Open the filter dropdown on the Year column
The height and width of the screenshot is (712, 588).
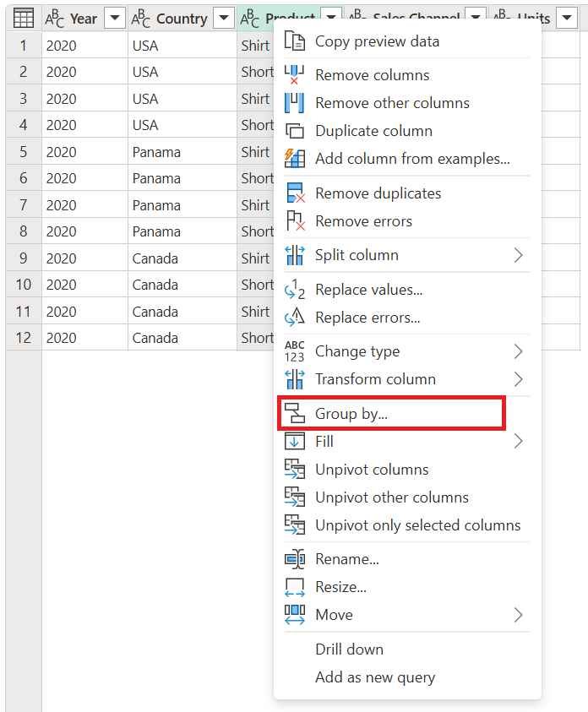click(112, 18)
